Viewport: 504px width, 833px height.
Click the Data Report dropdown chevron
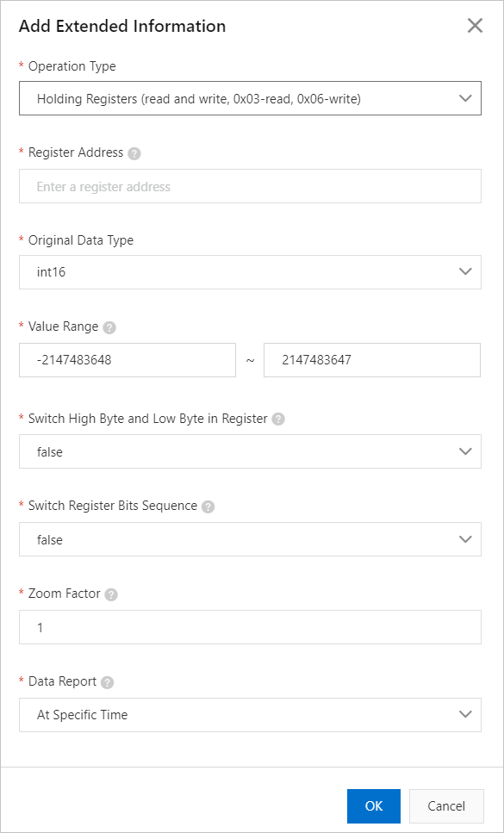tap(465, 714)
